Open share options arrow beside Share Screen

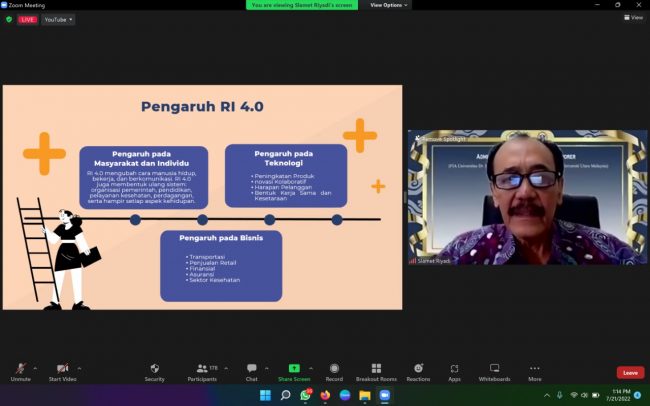pyautogui.click(x=311, y=368)
